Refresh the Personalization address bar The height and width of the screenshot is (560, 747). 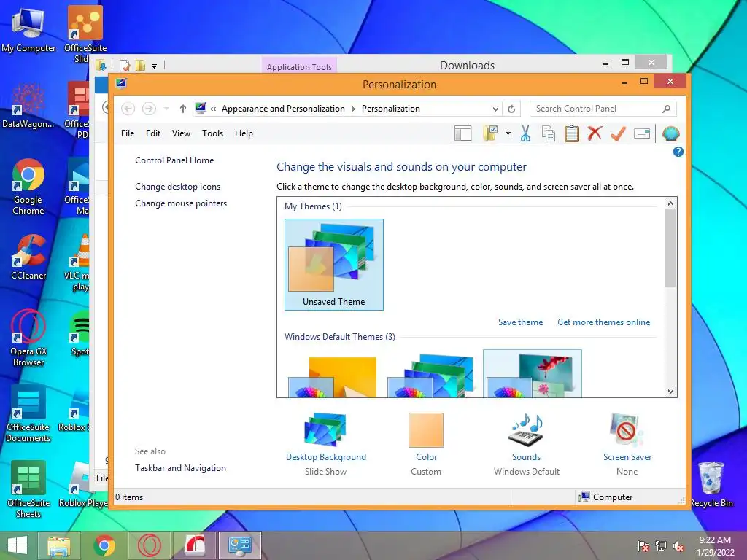point(511,109)
